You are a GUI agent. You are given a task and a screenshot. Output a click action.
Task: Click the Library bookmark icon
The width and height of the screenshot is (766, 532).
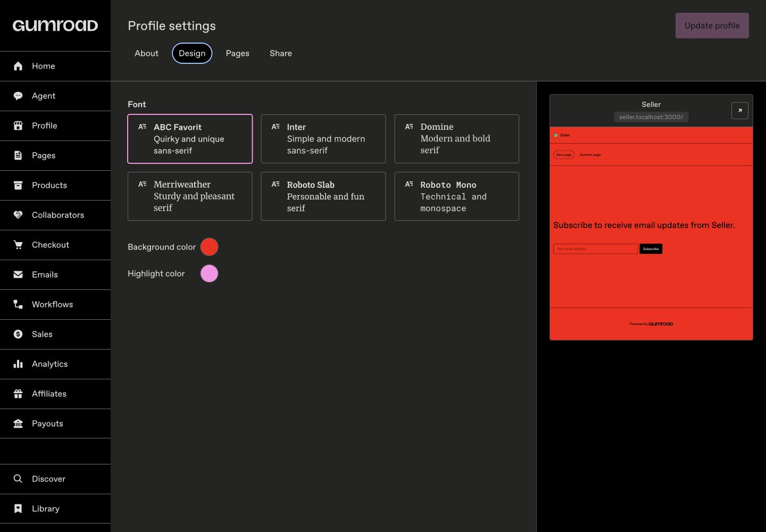coord(18,509)
